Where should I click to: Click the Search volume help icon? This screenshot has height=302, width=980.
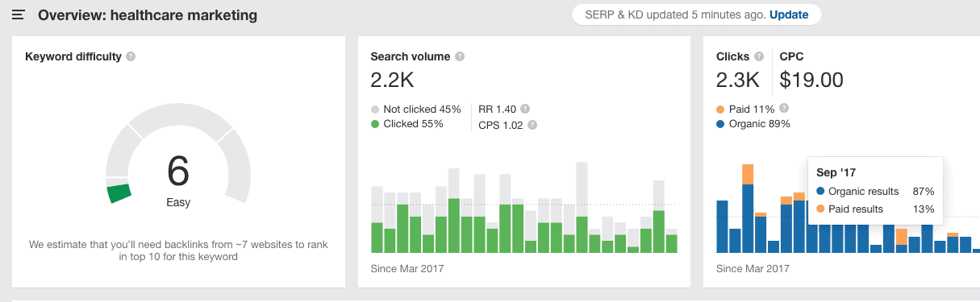[460, 56]
